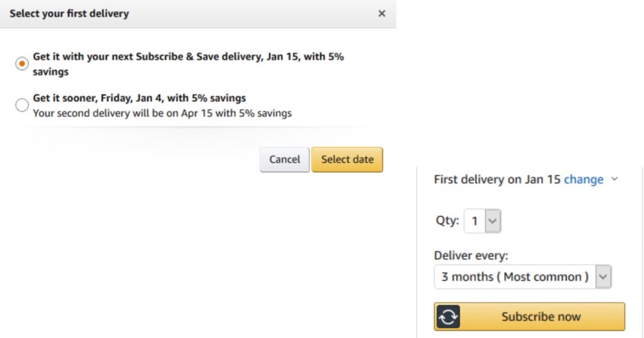Click the 'Your second delivery will be on Apr 15' text
Image resolution: width=644 pixels, height=338 pixels.
[x=162, y=113]
